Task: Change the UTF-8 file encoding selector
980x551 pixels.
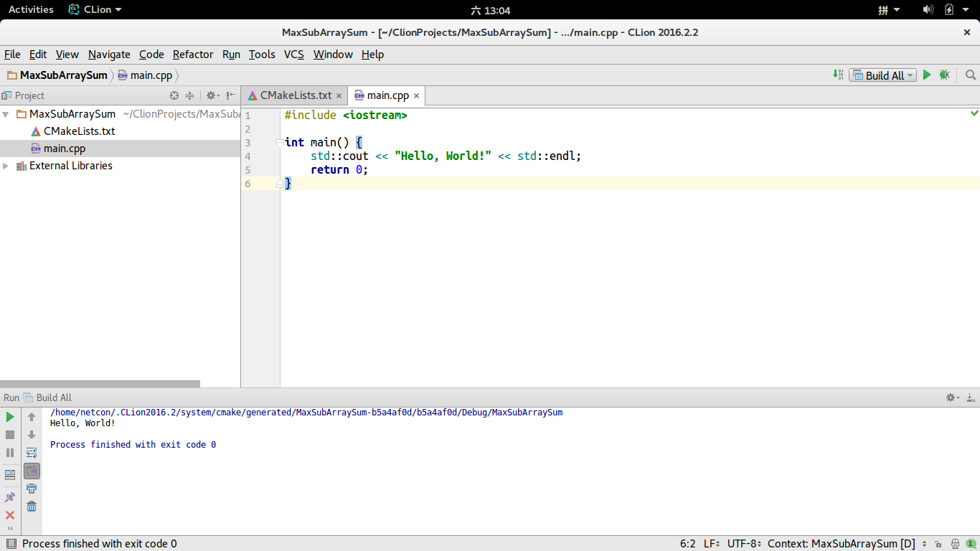Action: coord(744,544)
